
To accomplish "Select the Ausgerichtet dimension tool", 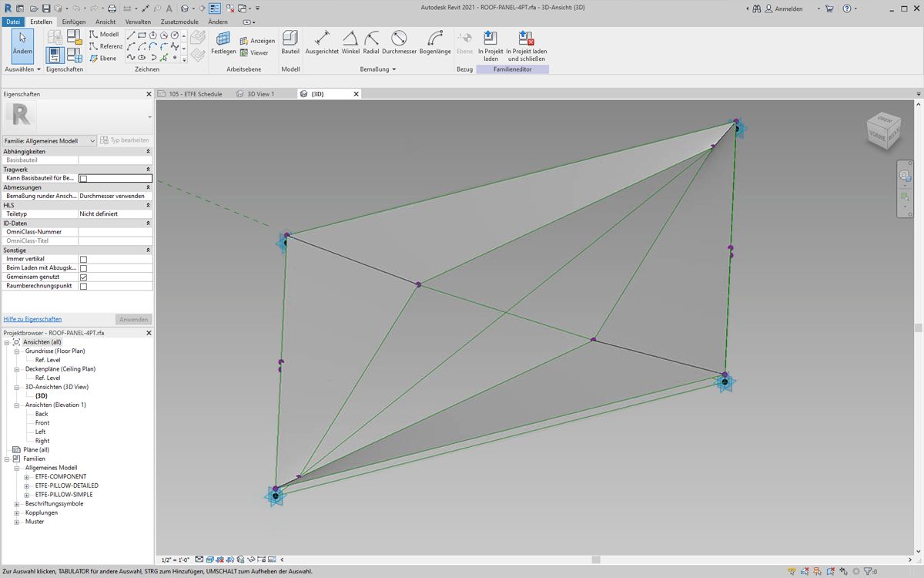I will click(x=322, y=42).
